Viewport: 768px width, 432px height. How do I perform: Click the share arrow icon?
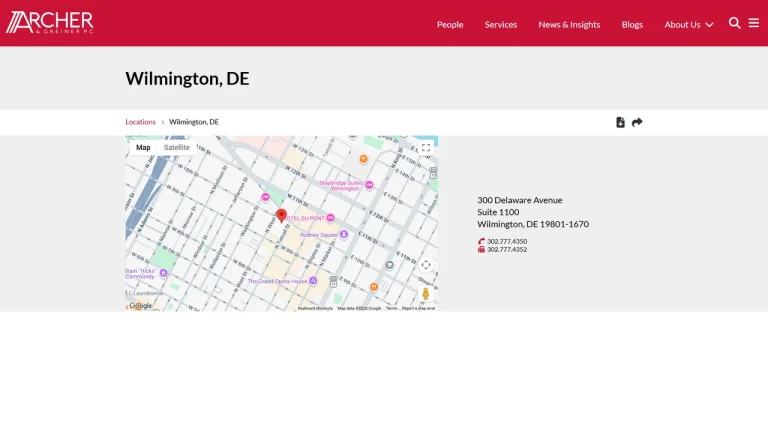637,122
